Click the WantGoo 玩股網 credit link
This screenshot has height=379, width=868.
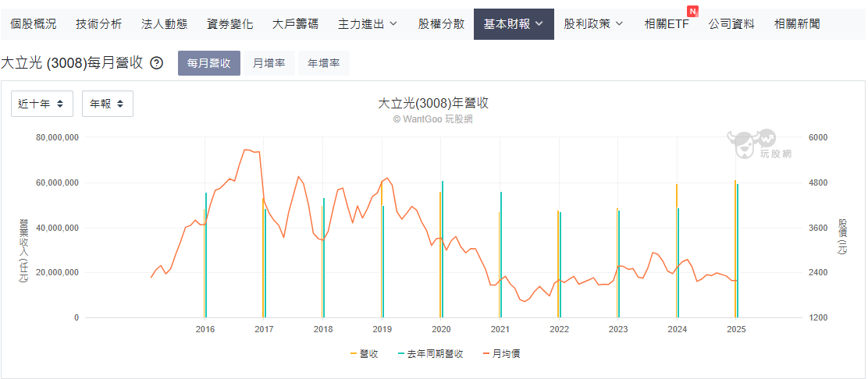coord(433,119)
